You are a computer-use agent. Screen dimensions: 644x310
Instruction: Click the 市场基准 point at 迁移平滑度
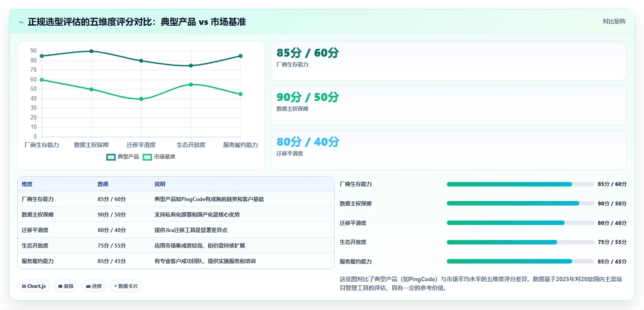pos(141,99)
